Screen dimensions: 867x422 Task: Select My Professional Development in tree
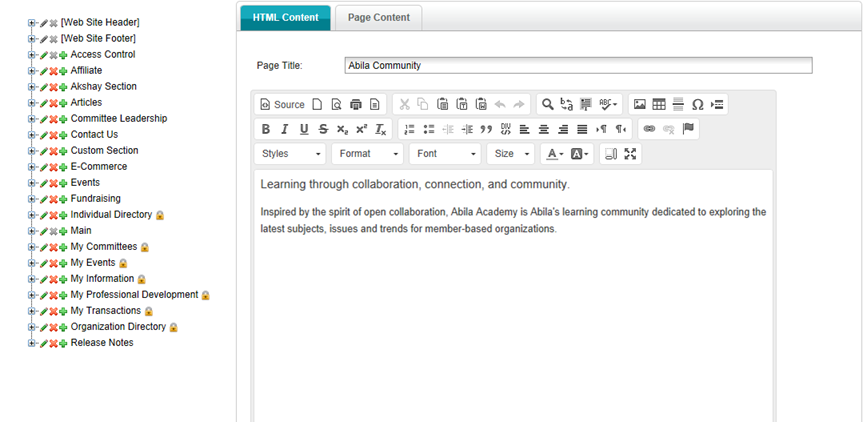pyautogui.click(x=134, y=295)
